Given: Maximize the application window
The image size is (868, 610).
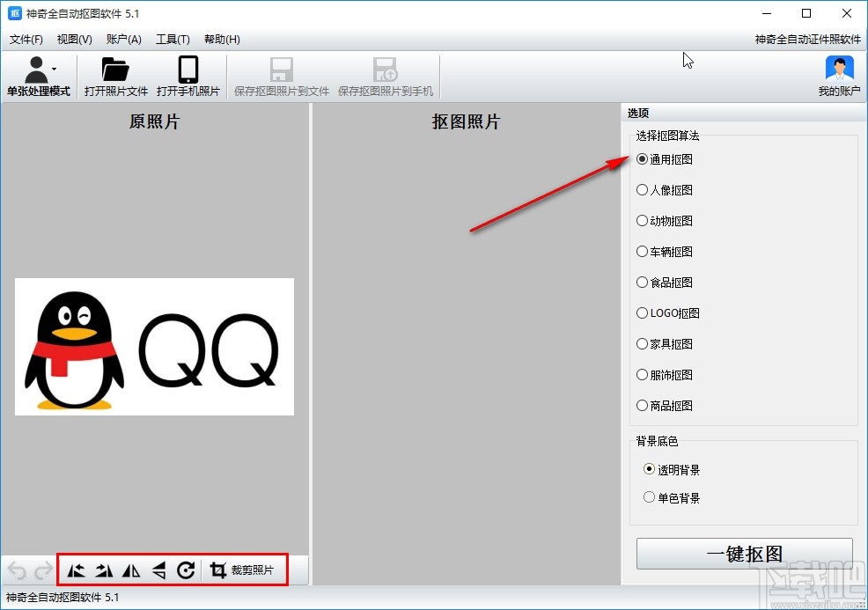Looking at the screenshot, I should coord(806,13).
